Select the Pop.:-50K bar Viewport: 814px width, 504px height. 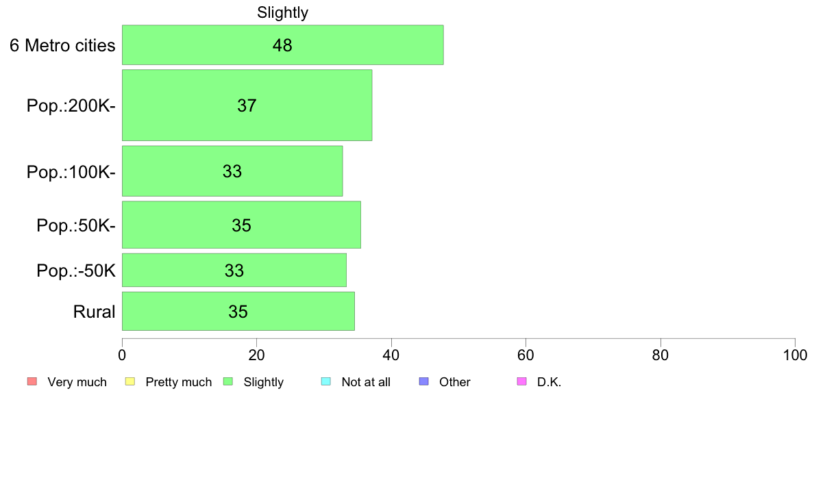[x=234, y=270]
